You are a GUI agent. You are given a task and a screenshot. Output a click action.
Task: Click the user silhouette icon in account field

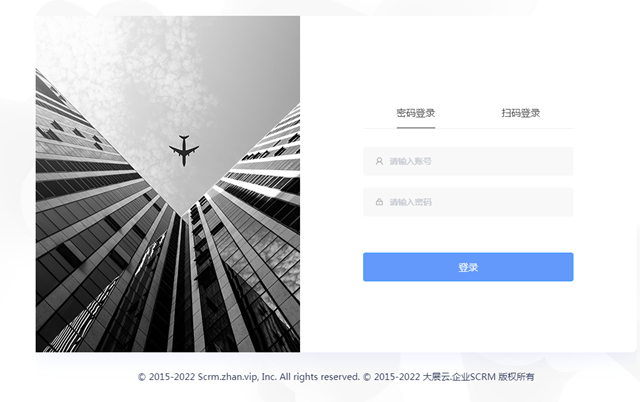pos(379,161)
